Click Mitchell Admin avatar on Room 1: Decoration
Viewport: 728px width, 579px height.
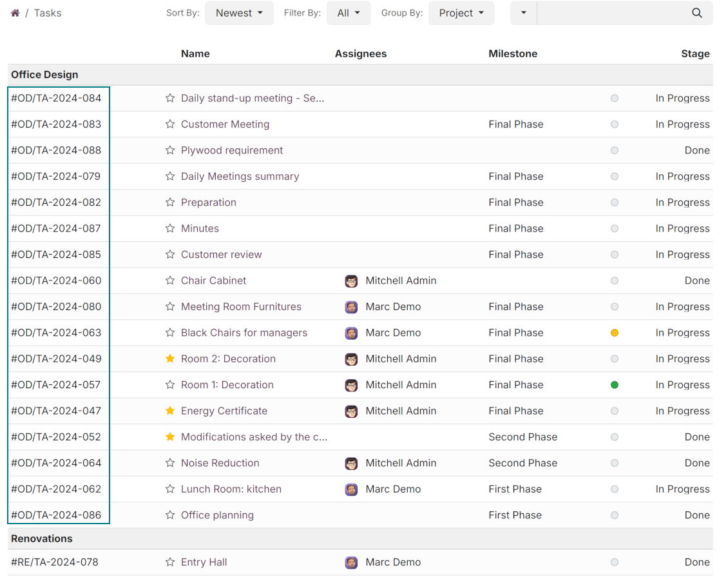click(x=351, y=385)
